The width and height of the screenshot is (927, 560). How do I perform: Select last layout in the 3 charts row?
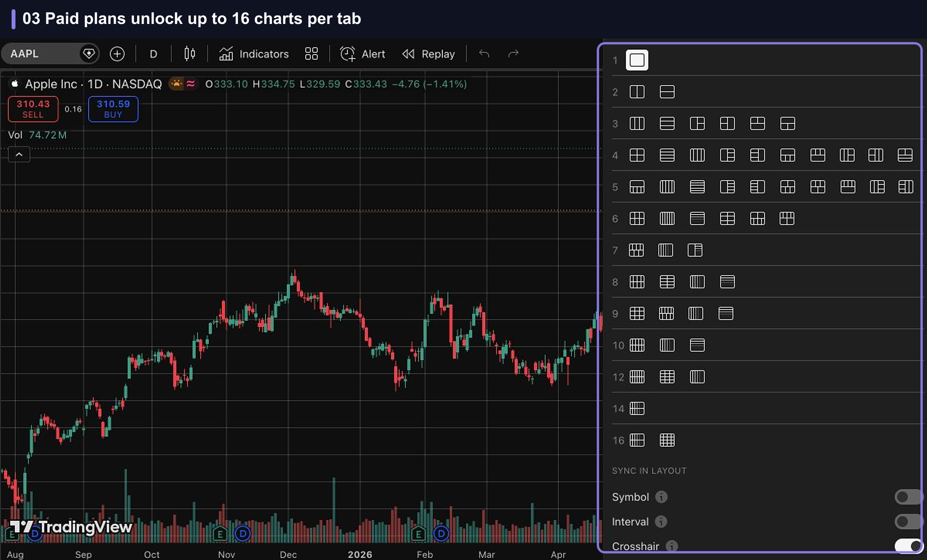tap(788, 124)
